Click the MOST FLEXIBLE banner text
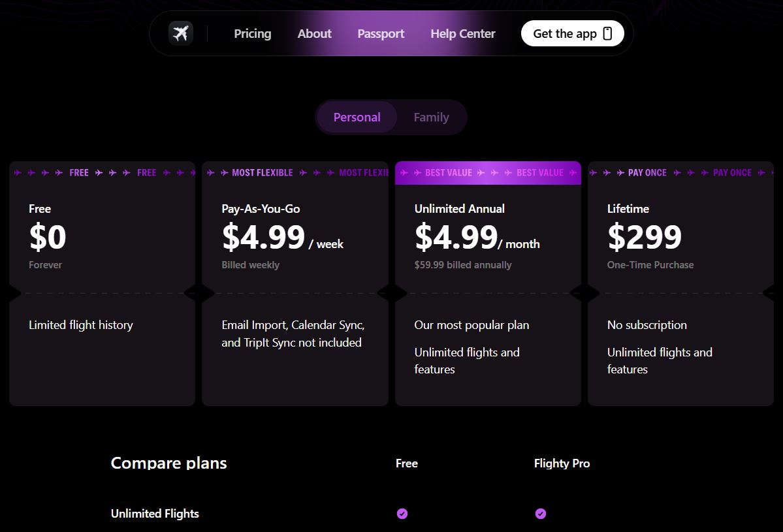The width and height of the screenshot is (783, 532). [x=263, y=173]
